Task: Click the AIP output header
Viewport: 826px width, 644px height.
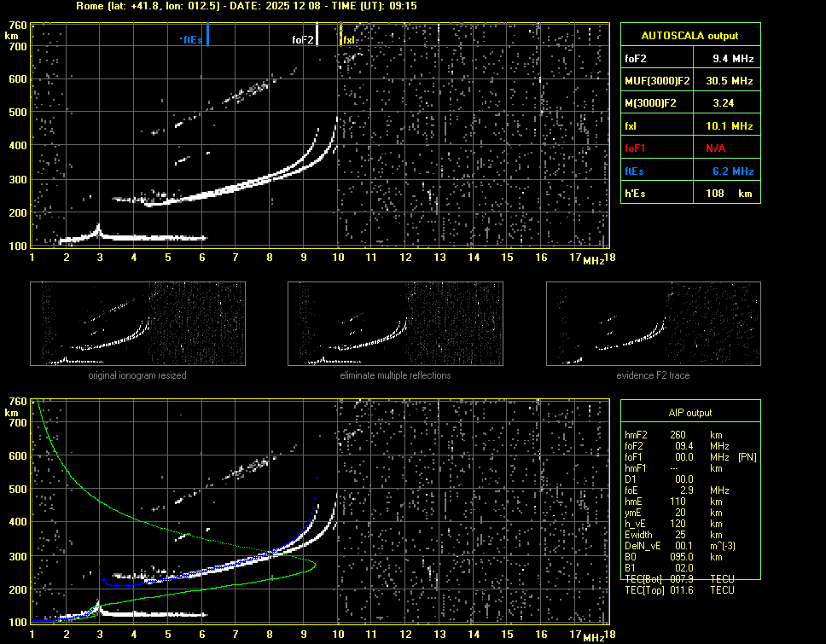Action: pyautogui.click(x=689, y=413)
